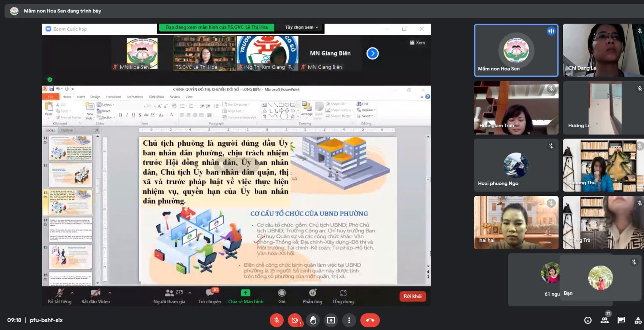Show the people list icon with 71 badge
644x330 pixels.
(605, 320)
